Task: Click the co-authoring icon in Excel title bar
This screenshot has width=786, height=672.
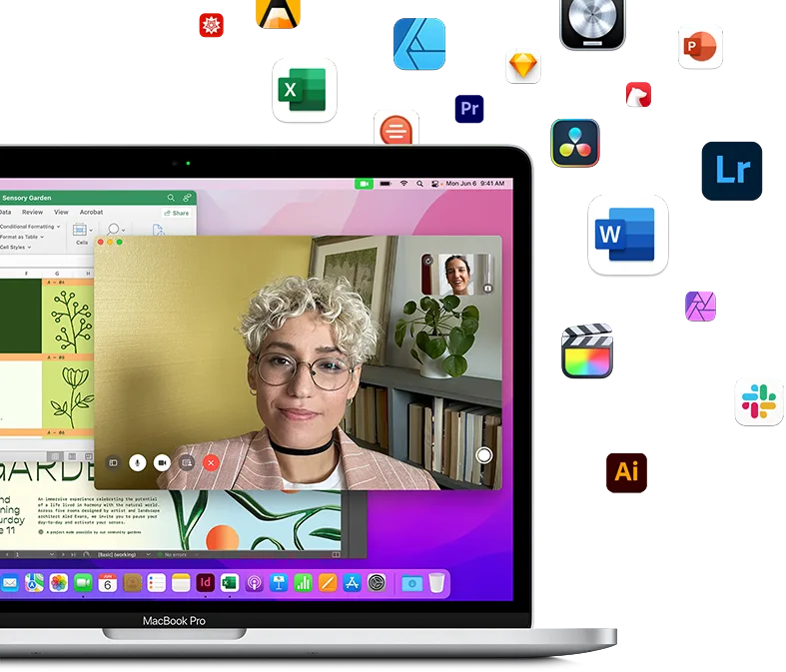Action: tap(187, 198)
